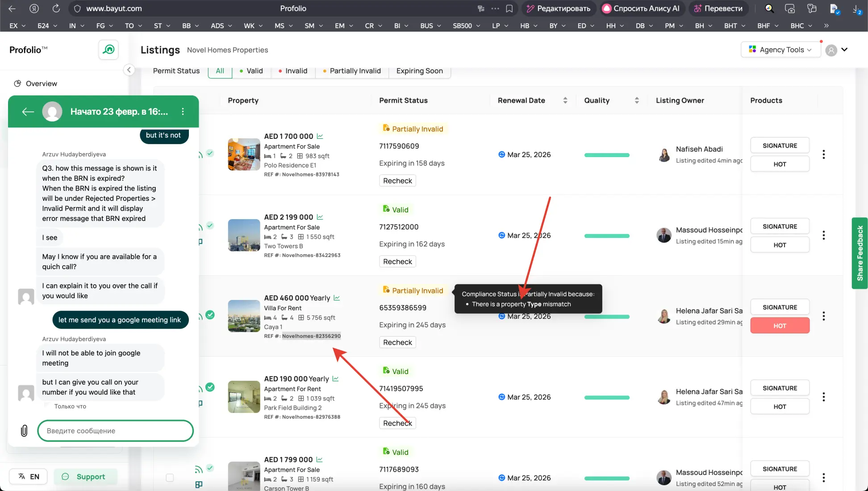This screenshot has height=491, width=868.
Task: Toggle HOT product for Park Field Building 2
Action: click(x=780, y=407)
